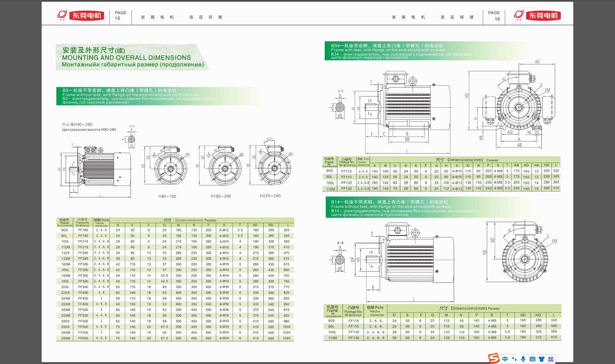Toggle Chinese/English mode with 中 icon
The image size is (615, 364).
pos(505,359)
